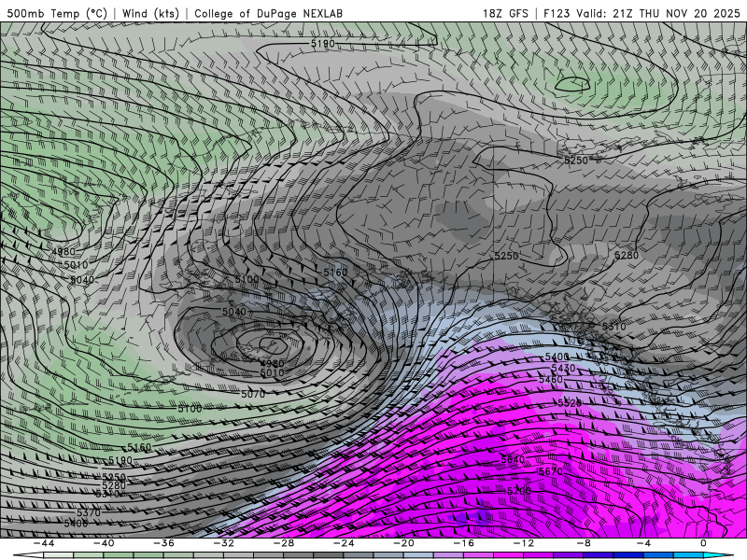Viewport: 747px width, 560px height.
Task: Click the 5160 contour label above the central low
Action: pos(335,273)
